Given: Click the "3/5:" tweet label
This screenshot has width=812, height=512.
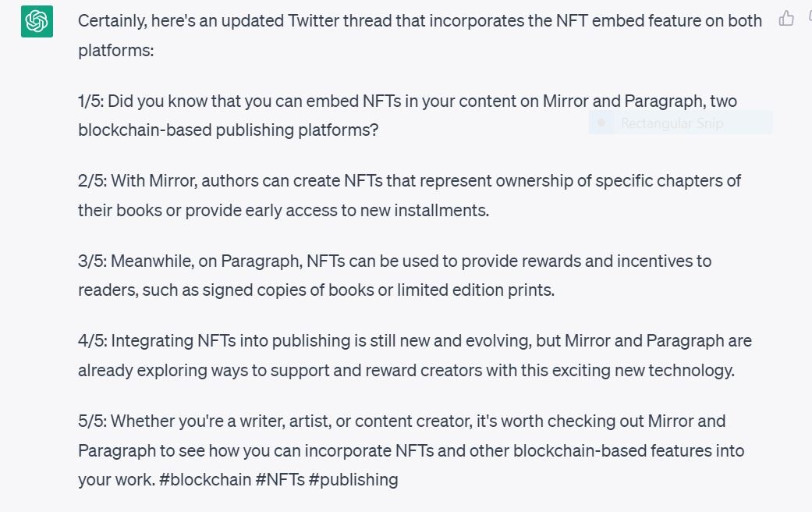Looking at the screenshot, I should pyautogui.click(x=93, y=261).
